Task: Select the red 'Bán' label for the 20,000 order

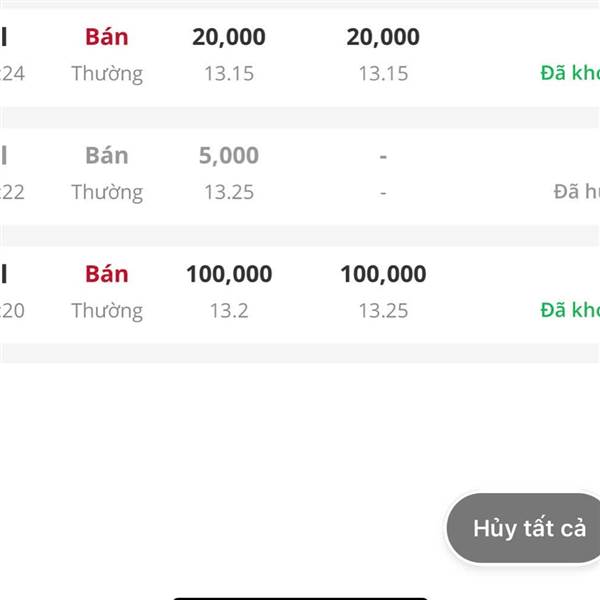Action: pyautogui.click(x=107, y=37)
